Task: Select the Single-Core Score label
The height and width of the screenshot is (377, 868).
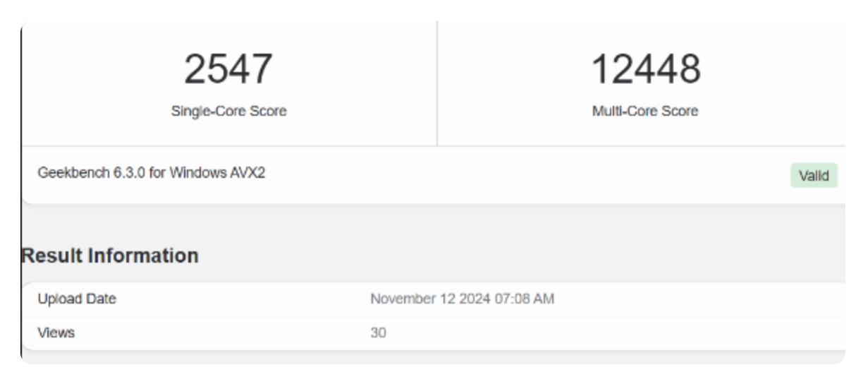Action: point(228,111)
